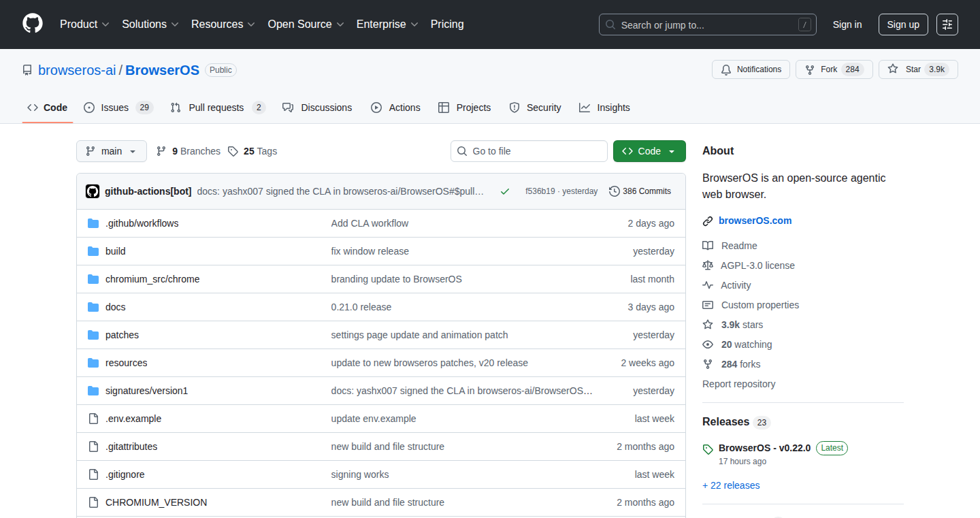Open github-actions[bot] author name link
Viewport: 980px width, 518px height.
click(148, 191)
